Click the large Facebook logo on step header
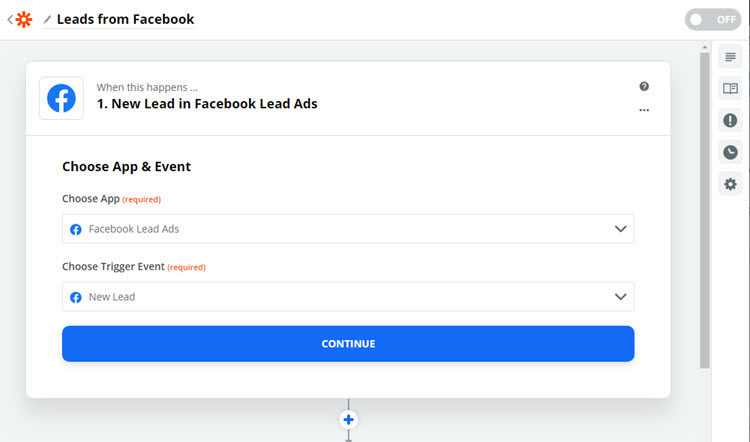Viewport: 750px width, 442px height. point(61,98)
